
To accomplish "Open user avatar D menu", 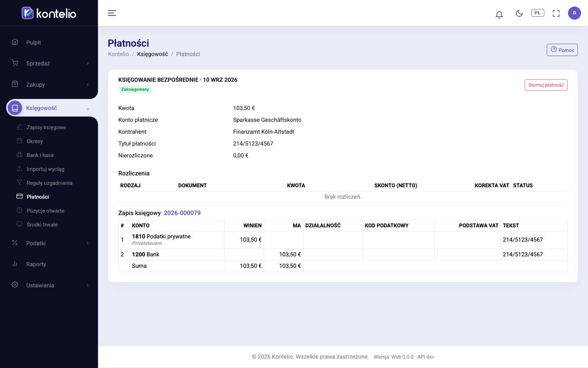I will 574,13.
